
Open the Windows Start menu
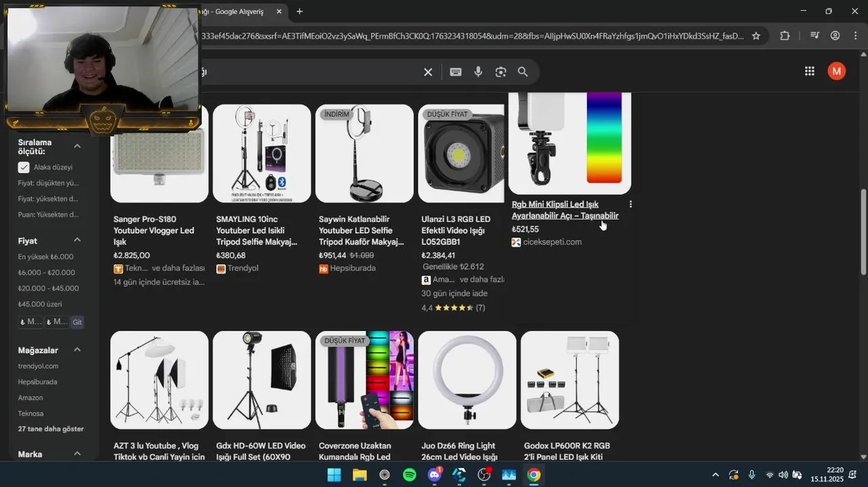point(334,475)
